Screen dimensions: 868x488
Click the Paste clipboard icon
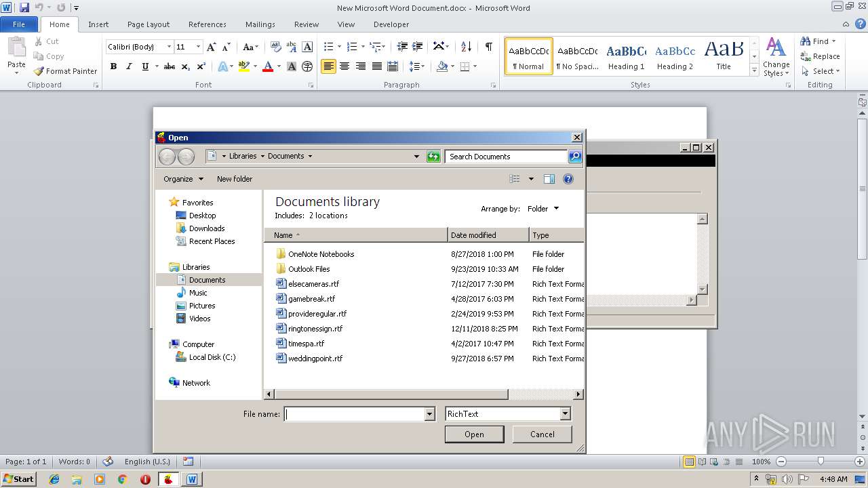pyautogui.click(x=16, y=48)
